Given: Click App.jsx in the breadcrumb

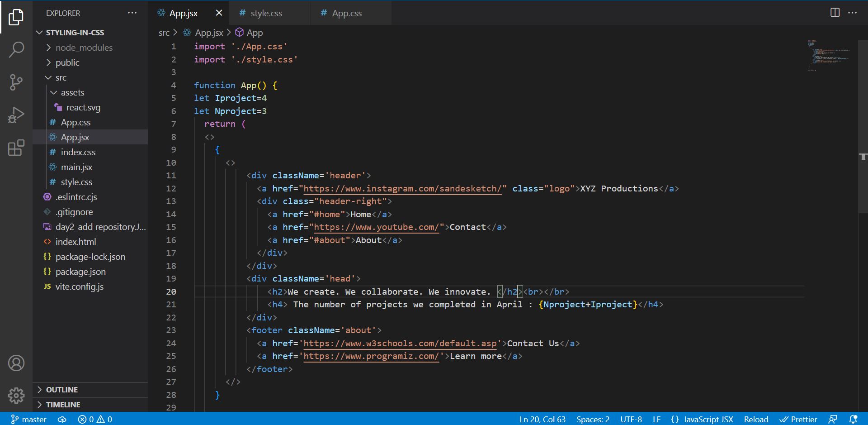Looking at the screenshot, I should click(x=204, y=33).
